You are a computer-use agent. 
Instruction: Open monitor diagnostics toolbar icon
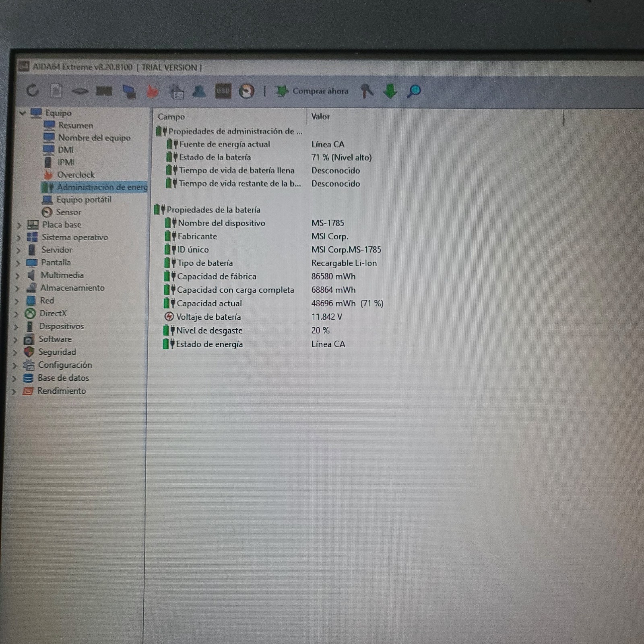[x=176, y=92]
